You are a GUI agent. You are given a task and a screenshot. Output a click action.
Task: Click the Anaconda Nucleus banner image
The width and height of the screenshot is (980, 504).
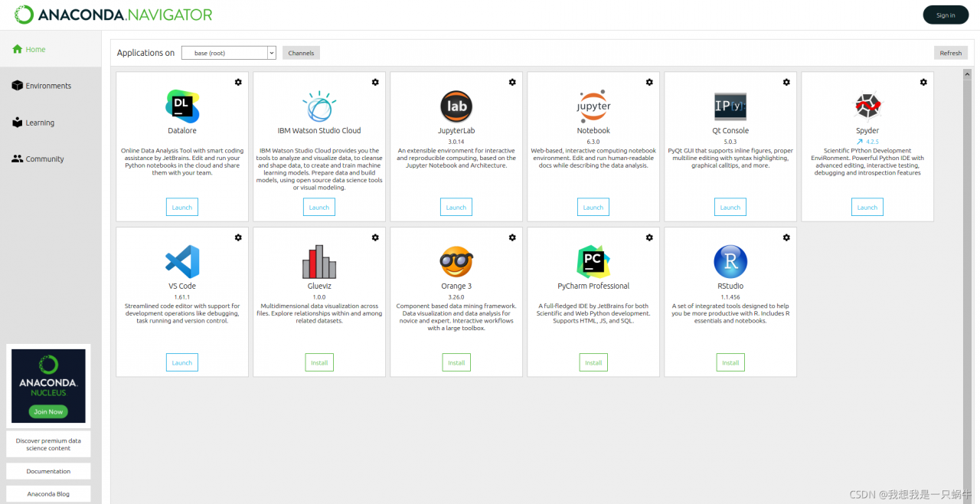click(x=48, y=386)
